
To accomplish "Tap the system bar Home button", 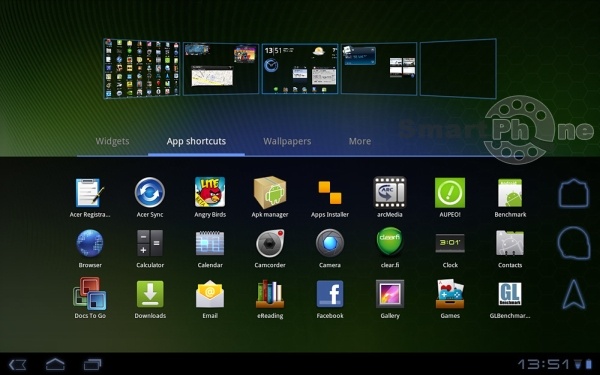I will point(55,364).
